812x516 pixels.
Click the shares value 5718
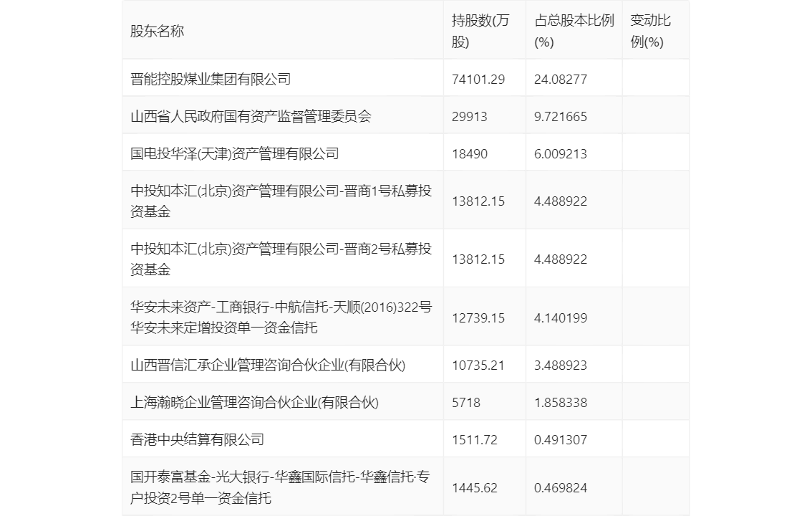click(466, 403)
